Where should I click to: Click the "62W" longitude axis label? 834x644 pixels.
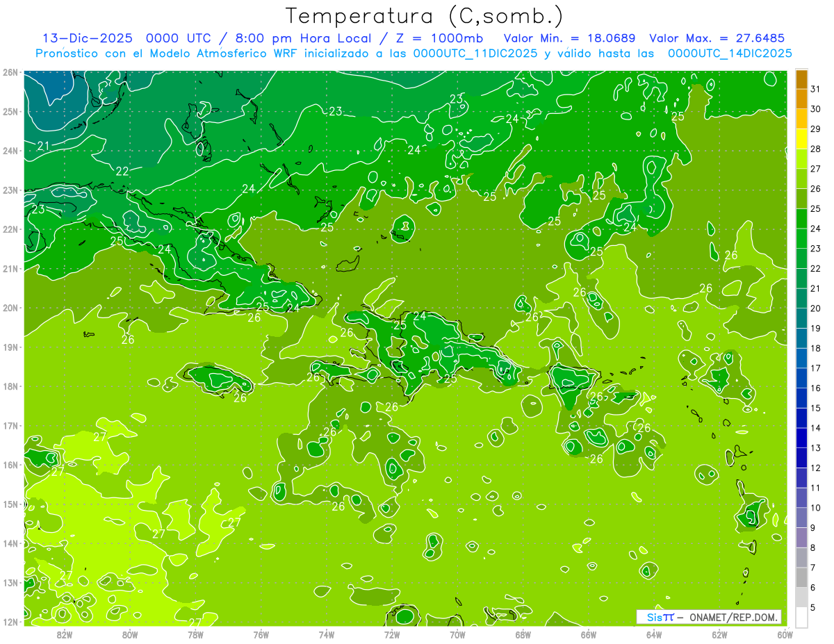pyautogui.click(x=719, y=634)
